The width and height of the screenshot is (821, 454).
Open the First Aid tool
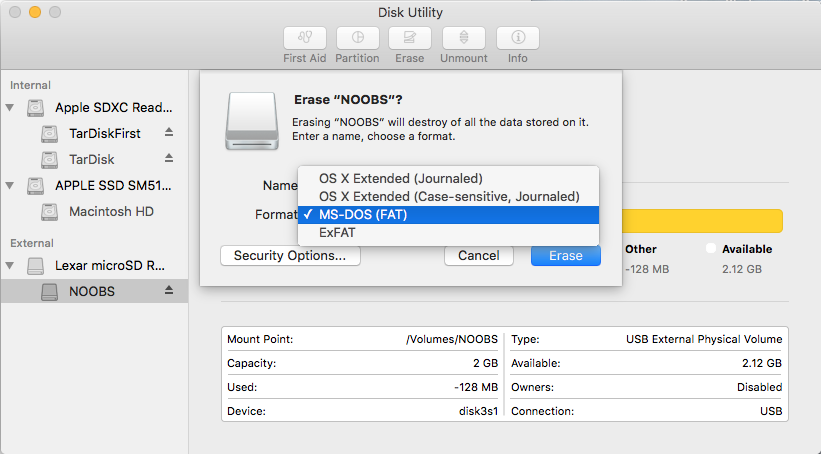(305, 38)
